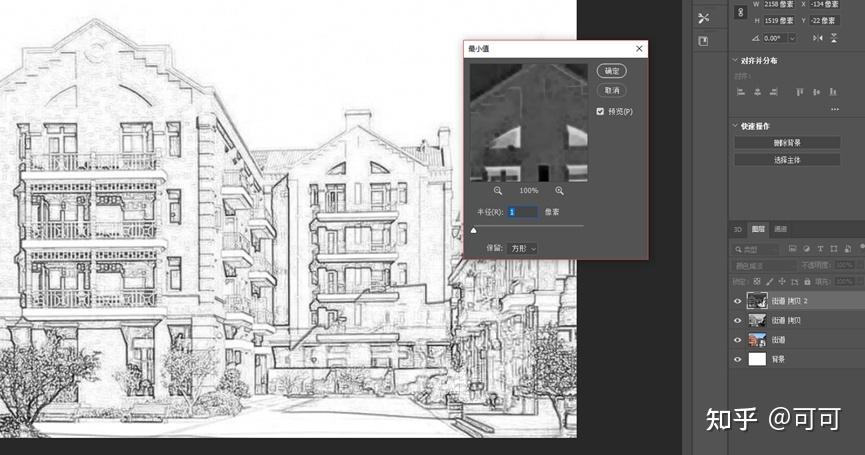Collapse the 快速操作 section

[735, 126]
